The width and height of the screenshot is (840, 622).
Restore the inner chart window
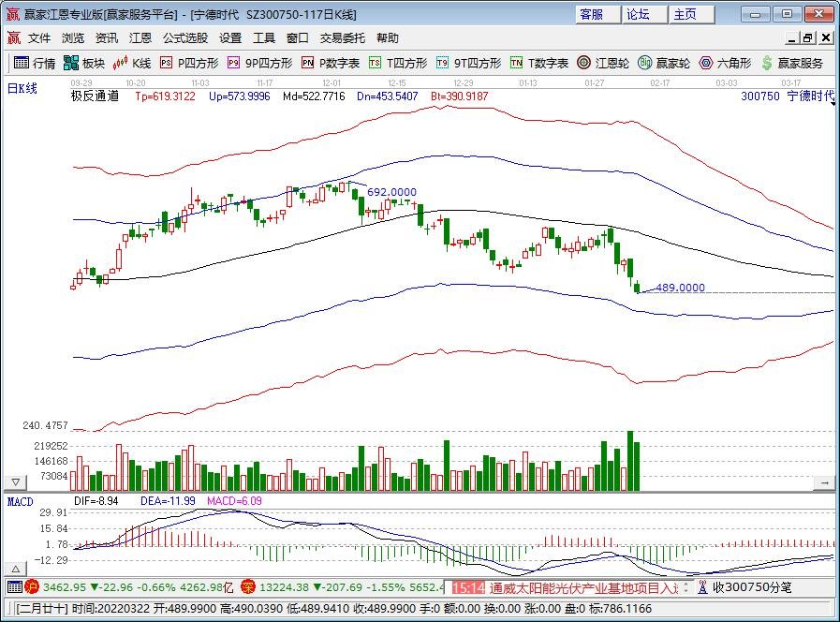tap(808, 38)
